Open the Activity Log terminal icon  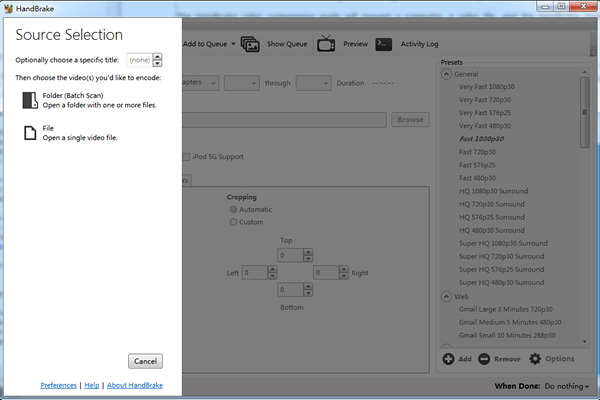tap(383, 44)
